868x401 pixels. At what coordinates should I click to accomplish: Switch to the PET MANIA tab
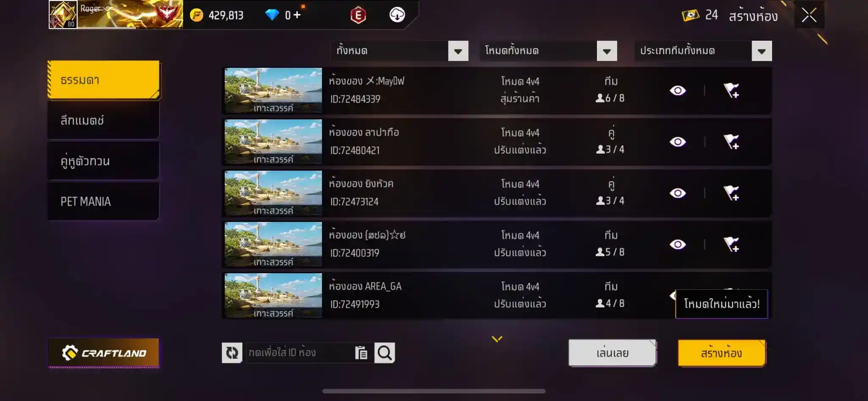(103, 202)
